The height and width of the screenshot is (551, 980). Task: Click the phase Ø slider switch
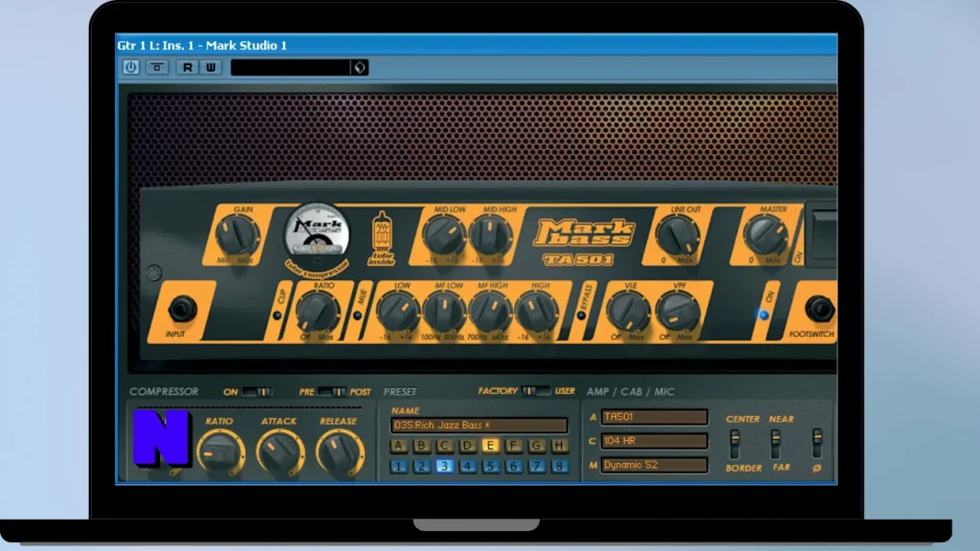coord(817,444)
